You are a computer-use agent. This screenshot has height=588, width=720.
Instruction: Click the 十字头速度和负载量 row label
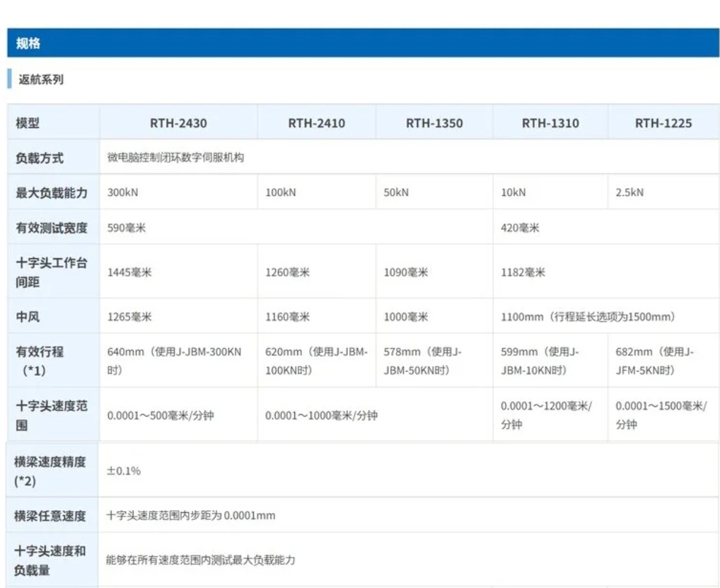pos(50,560)
